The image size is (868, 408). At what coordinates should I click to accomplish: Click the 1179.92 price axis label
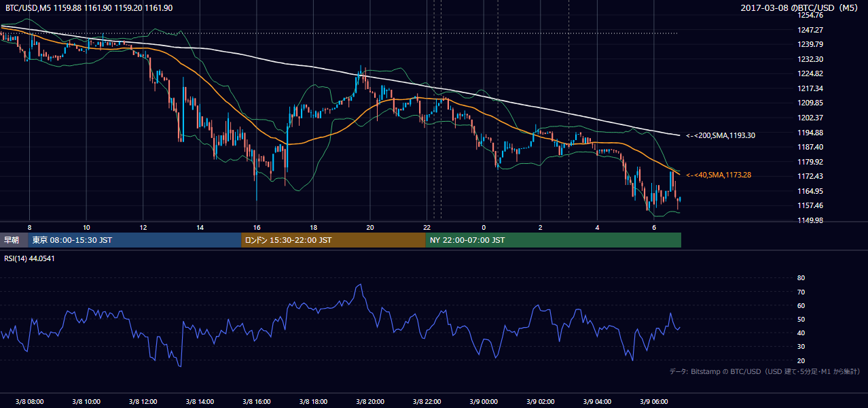810,162
